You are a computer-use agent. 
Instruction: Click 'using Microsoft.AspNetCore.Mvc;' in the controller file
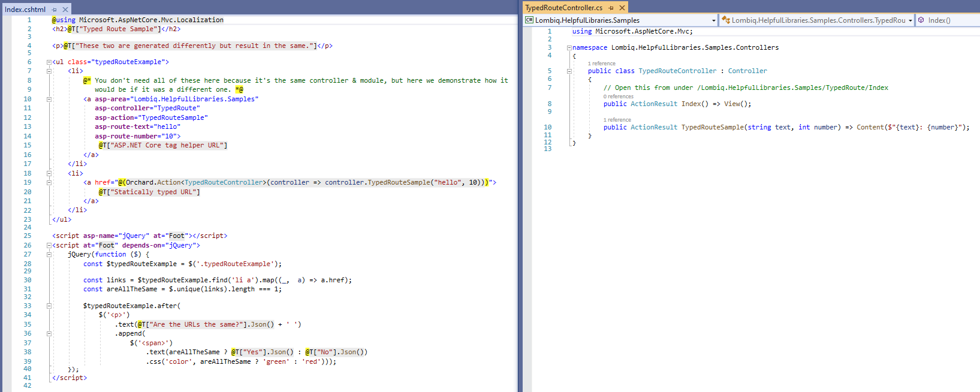pyautogui.click(x=632, y=31)
